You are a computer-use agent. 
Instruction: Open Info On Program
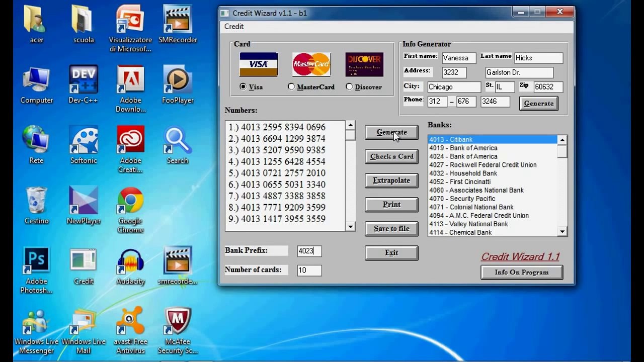[522, 273]
